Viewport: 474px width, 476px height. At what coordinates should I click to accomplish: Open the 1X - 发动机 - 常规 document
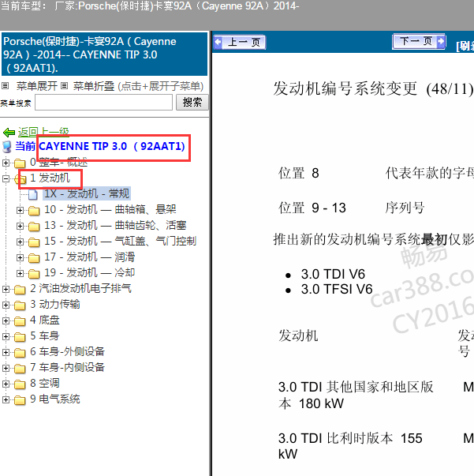tap(87, 193)
